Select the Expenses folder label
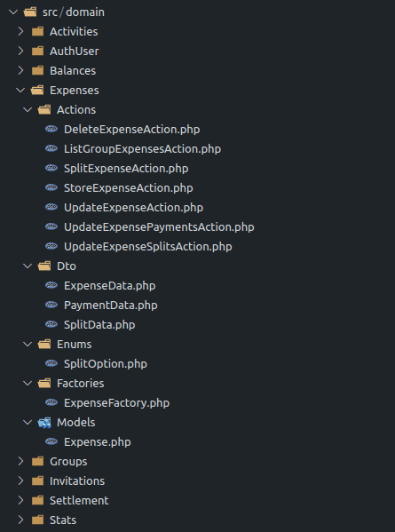Image resolution: width=395 pixels, height=532 pixels. pos(75,91)
